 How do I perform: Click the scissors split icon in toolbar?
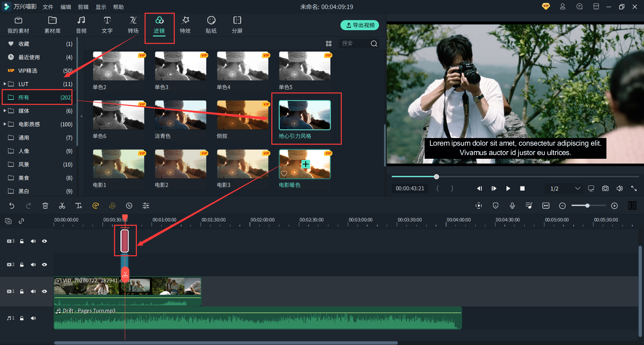62,206
